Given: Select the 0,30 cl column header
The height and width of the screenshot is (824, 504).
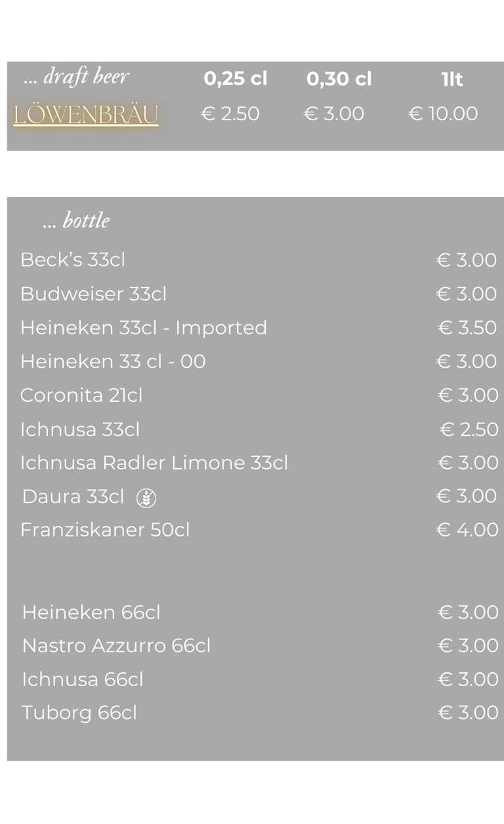Looking at the screenshot, I should pos(339,79).
